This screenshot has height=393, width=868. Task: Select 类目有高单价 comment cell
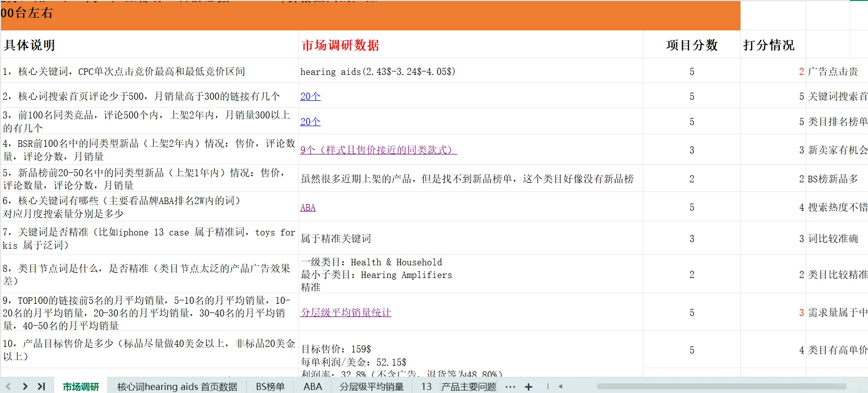[837, 350]
